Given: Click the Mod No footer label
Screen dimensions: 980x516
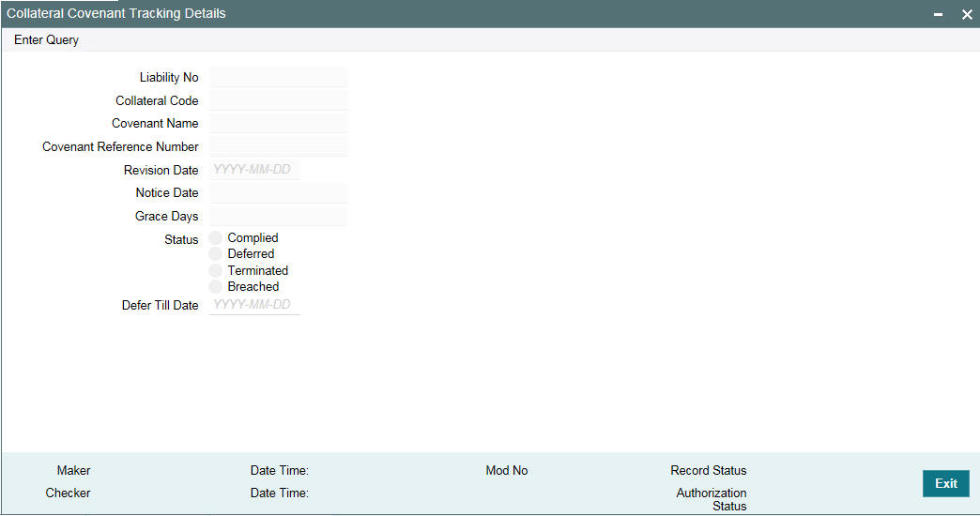Looking at the screenshot, I should click(507, 470).
